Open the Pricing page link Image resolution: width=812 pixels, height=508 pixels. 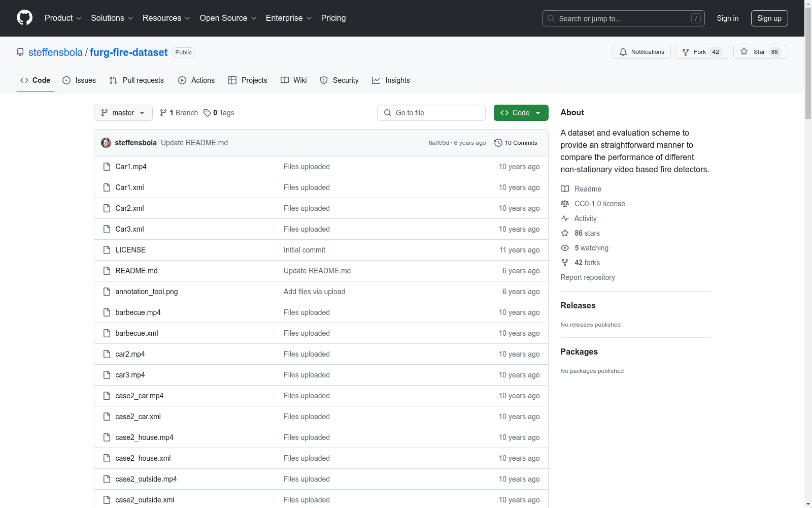(333, 18)
